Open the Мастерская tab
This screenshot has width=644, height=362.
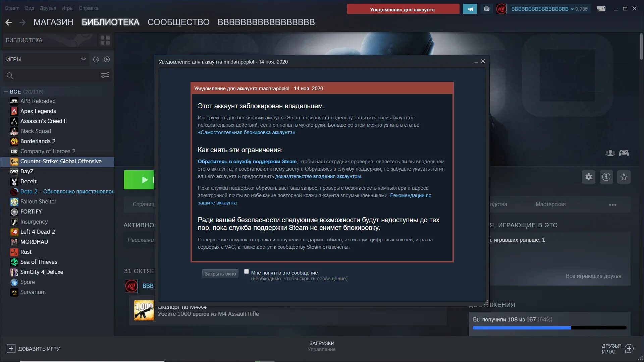(550, 204)
